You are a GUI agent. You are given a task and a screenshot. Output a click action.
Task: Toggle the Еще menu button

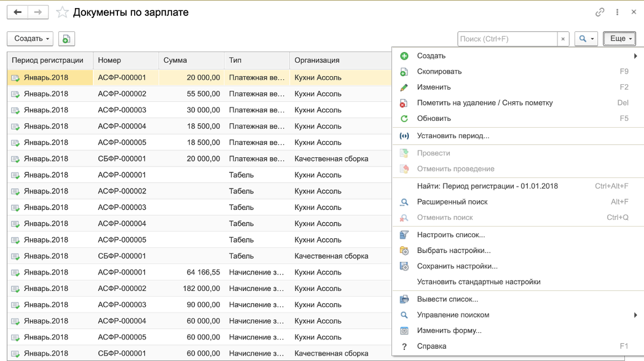click(619, 39)
